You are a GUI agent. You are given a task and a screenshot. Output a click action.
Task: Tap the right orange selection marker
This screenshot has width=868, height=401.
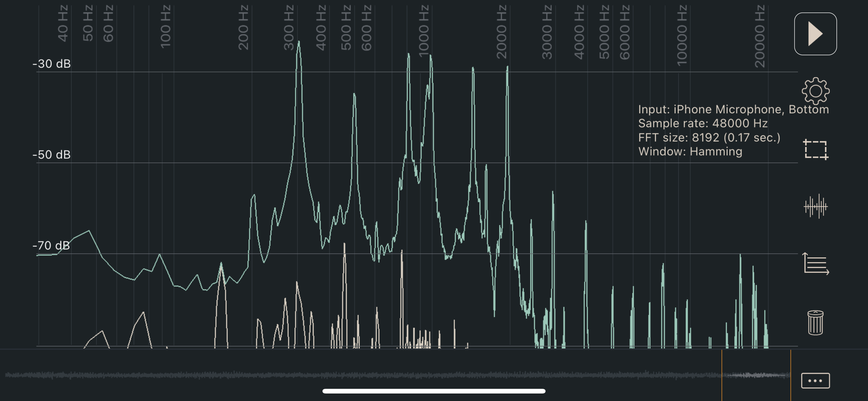[x=791, y=375]
